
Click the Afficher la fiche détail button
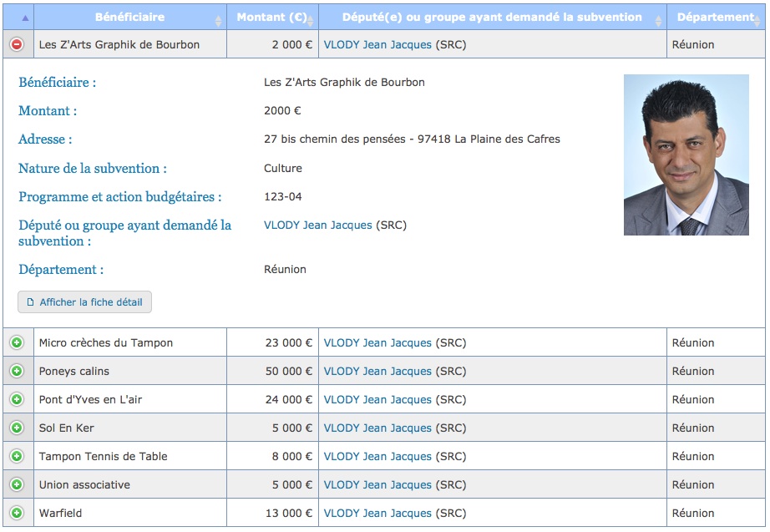coord(85,302)
